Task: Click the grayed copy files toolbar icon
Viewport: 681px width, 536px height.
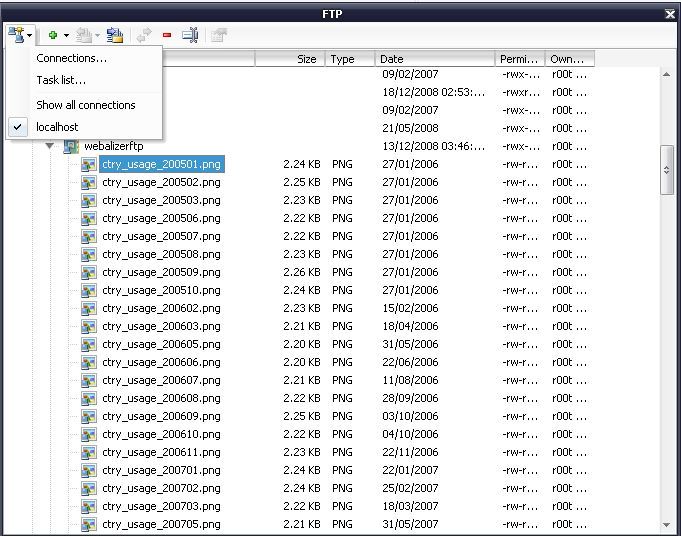Action: tap(84, 35)
